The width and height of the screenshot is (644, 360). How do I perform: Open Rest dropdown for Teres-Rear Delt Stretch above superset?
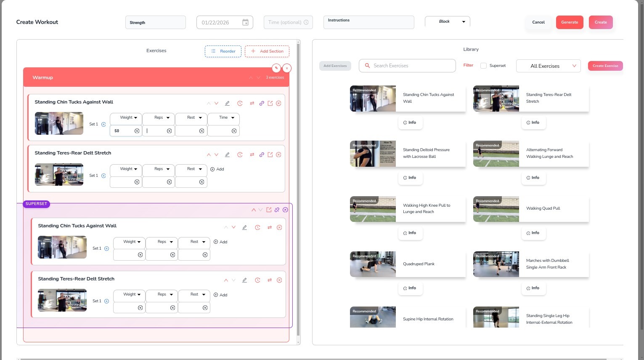click(191, 169)
